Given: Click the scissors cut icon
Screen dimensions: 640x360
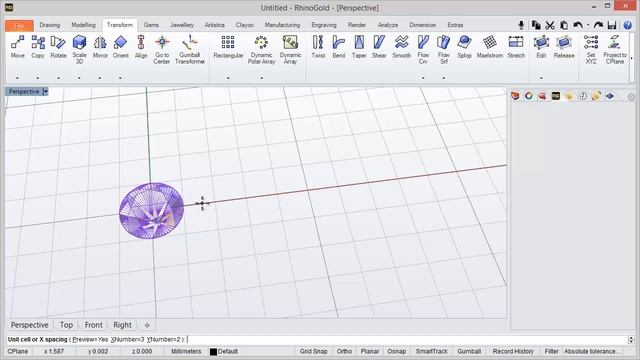Looking at the screenshot, I should pos(550,25).
